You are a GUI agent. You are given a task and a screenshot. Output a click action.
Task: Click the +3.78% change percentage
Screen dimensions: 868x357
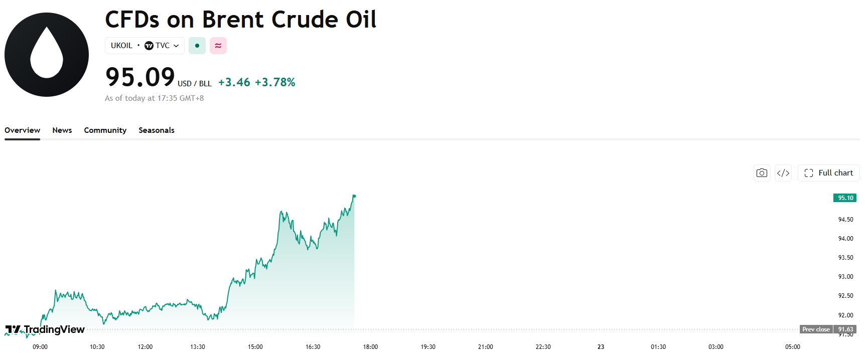click(275, 82)
